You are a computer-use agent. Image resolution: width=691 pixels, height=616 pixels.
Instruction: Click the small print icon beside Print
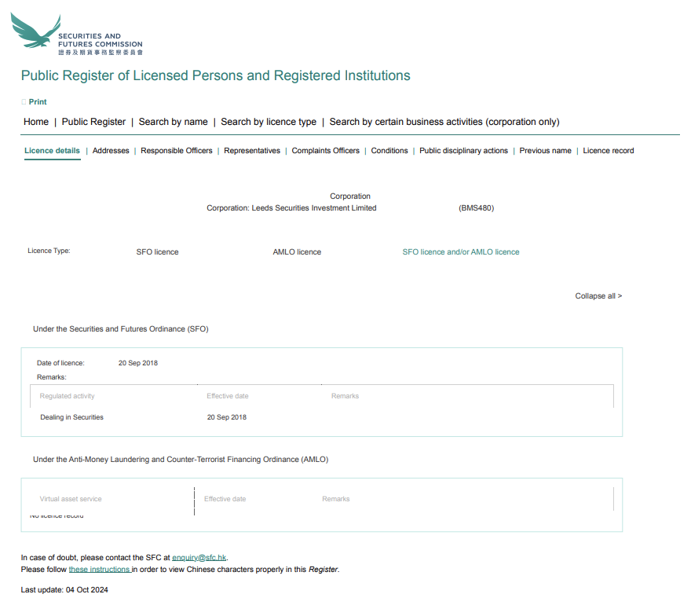click(x=24, y=102)
